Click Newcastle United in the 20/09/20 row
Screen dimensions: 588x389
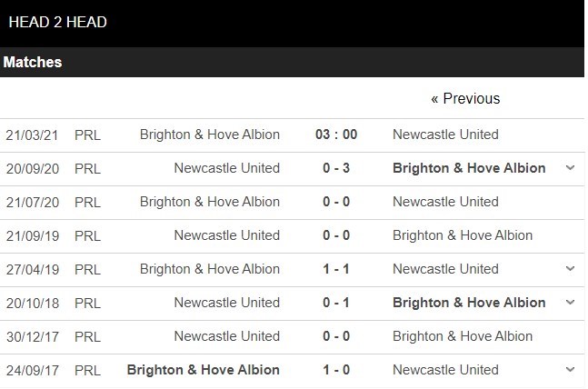(x=226, y=168)
